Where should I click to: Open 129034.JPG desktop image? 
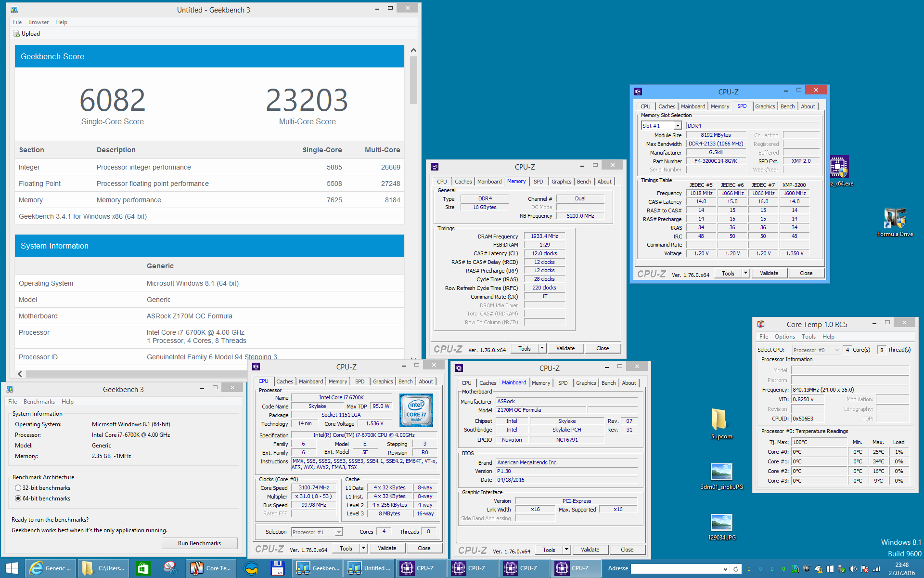(x=721, y=527)
